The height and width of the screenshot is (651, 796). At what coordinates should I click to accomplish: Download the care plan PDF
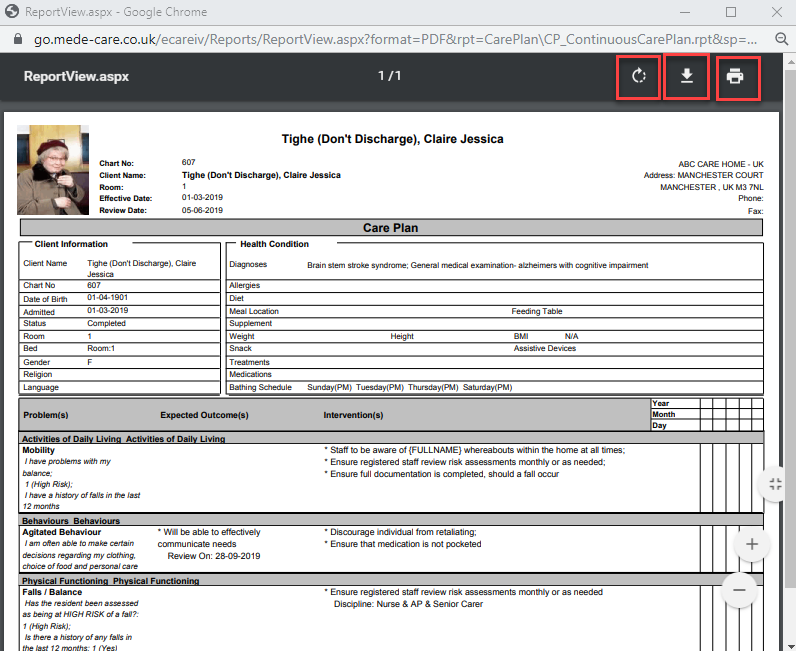click(686, 77)
